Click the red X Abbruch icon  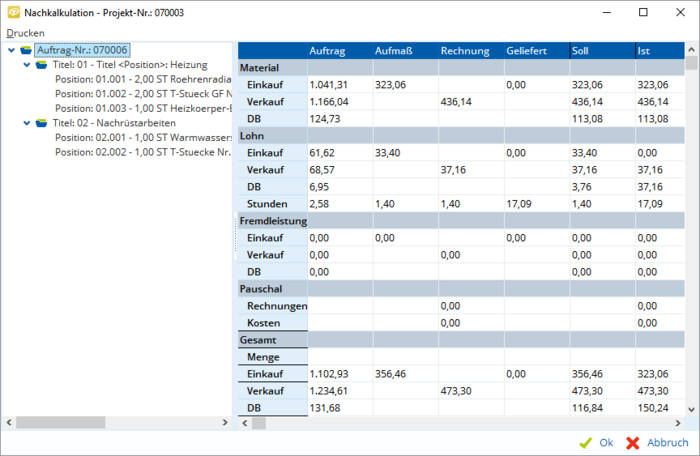coord(632,442)
